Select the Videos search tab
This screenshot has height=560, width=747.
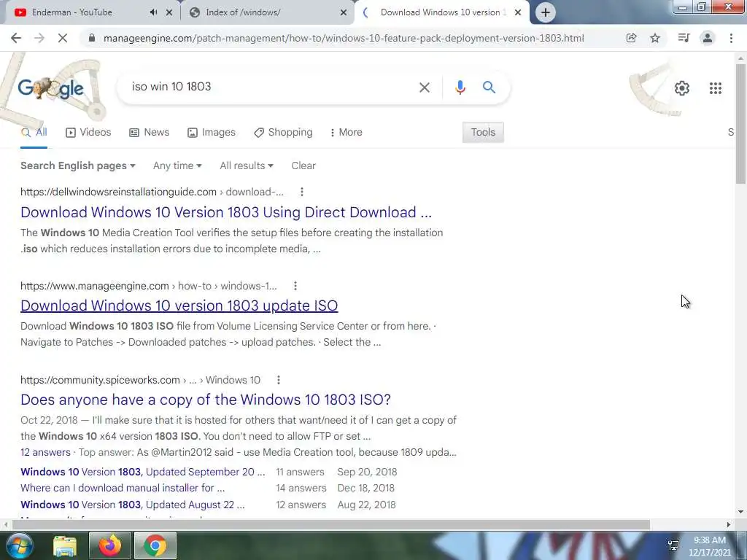coord(88,133)
